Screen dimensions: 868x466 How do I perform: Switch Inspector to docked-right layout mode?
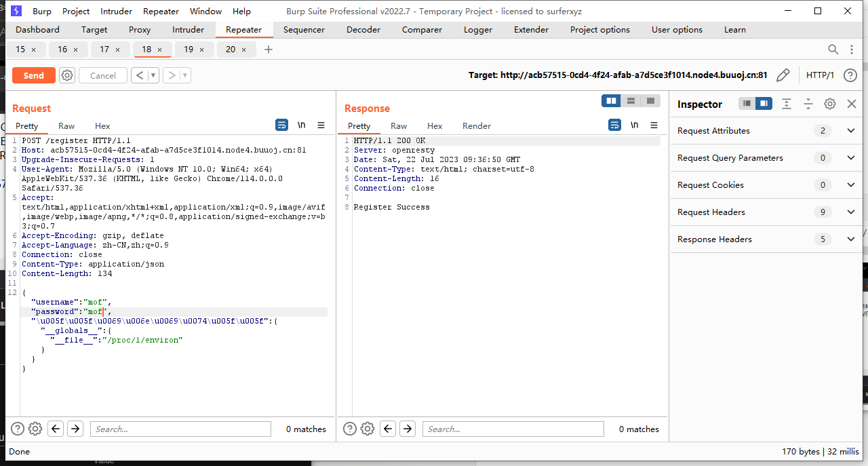tap(764, 104)
